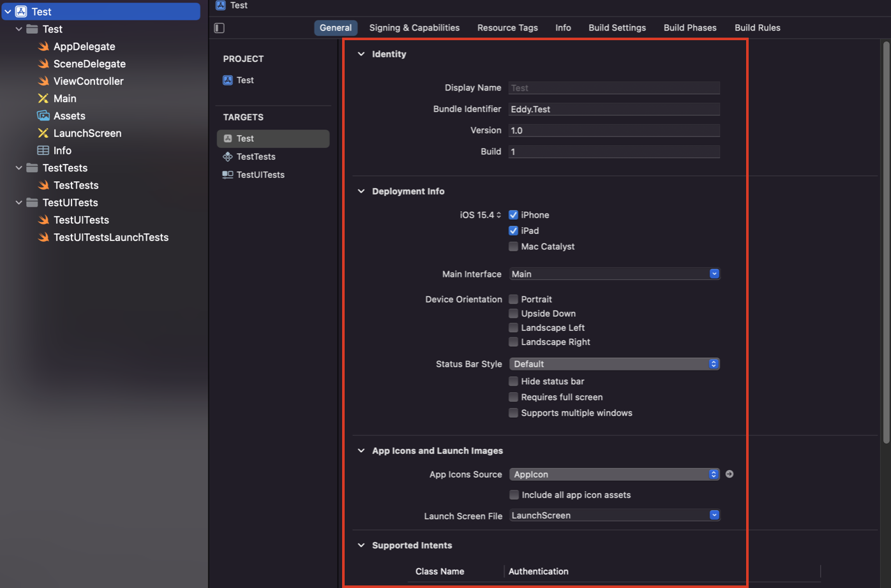Click the Version field
Image resolution: width=891 pixels, height=588 pixels.
pos(614,130)
